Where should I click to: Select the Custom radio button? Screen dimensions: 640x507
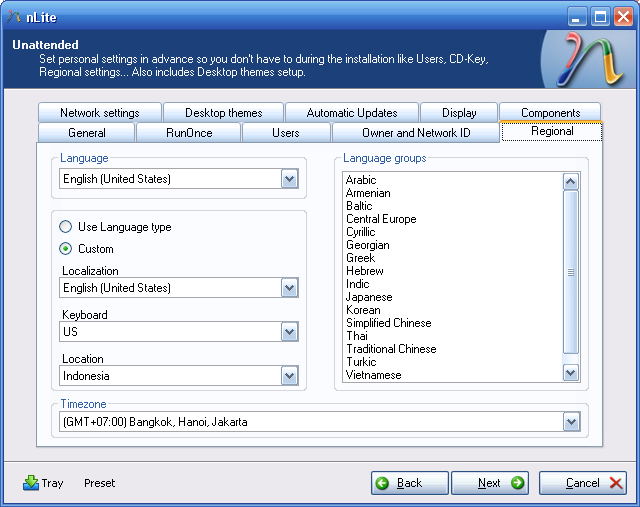pyautogui.click(x=65, y=249)
